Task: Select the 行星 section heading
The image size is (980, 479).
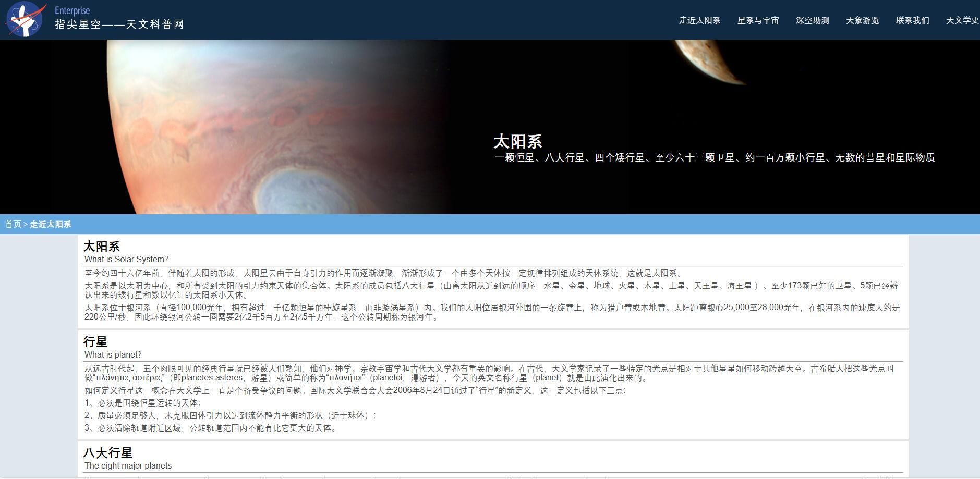Action: click(x=96, y=341)
